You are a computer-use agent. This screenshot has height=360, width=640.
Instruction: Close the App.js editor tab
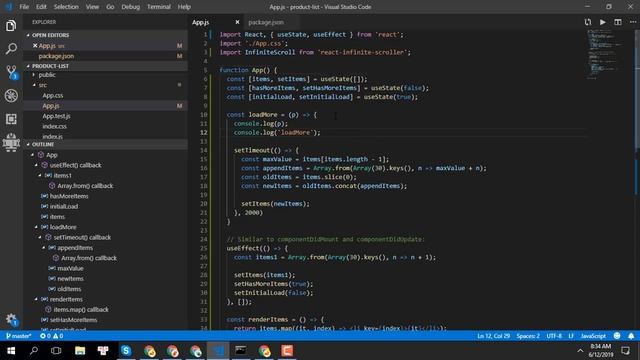coord(237,22)
